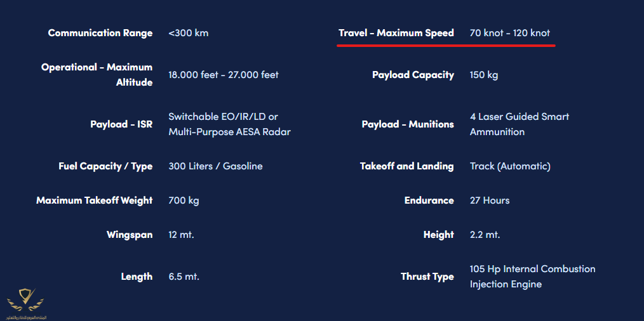Click the Payload Capacity label
This screenshot has height=321, width=644.
tap(413, 75)
